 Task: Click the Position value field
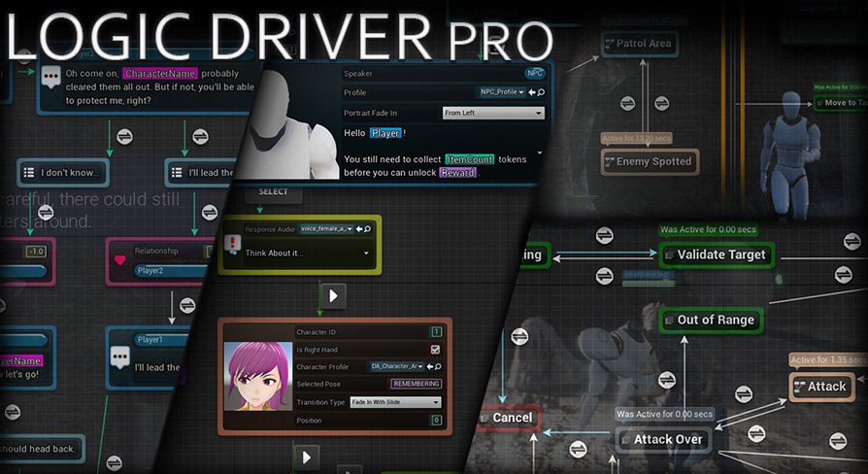436,421
